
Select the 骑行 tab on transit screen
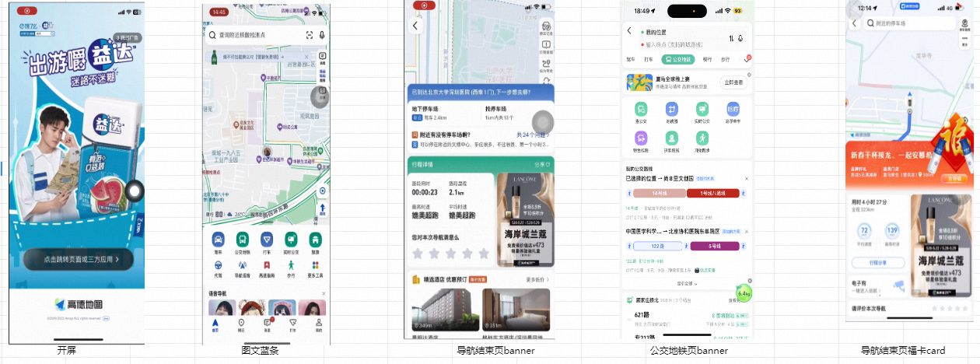(707, 59)
